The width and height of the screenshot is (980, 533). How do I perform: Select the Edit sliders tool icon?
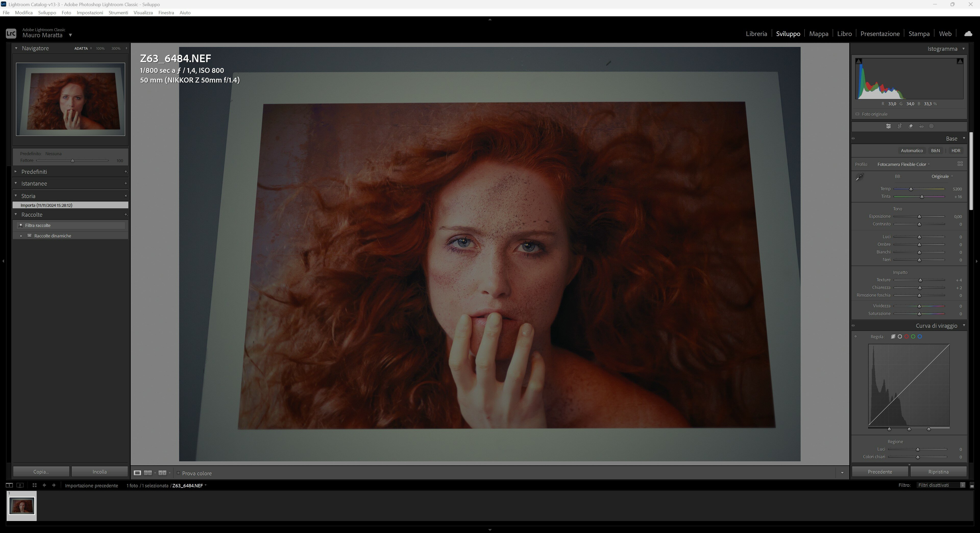coord(888,126)
